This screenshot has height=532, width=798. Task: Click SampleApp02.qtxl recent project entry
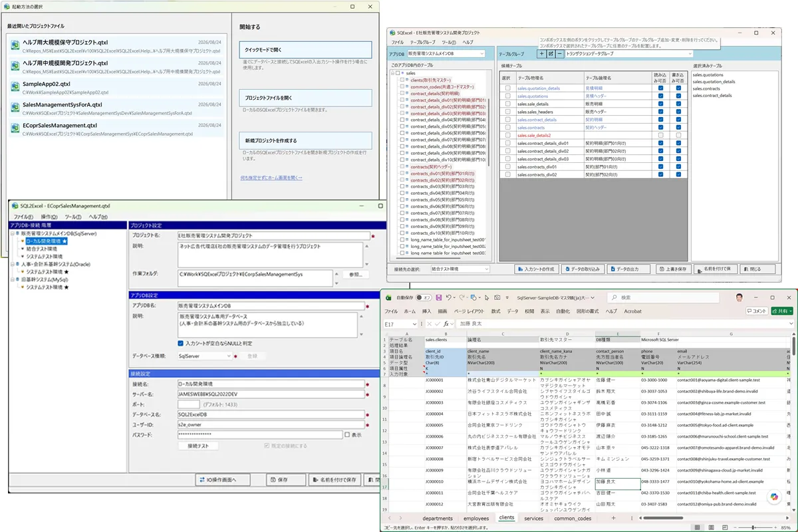click(x=117, y=88)
